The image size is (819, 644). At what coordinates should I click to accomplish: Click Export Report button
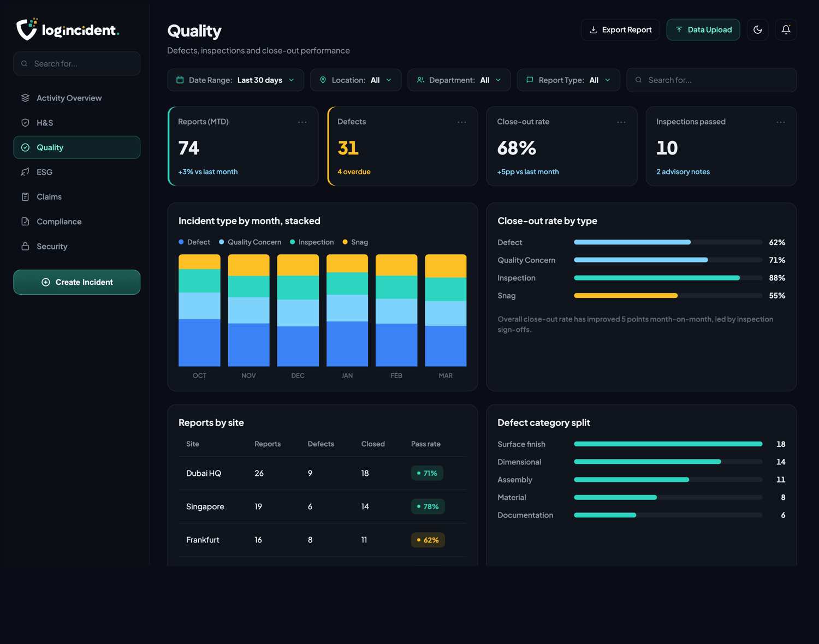click(x=620, y=29)
